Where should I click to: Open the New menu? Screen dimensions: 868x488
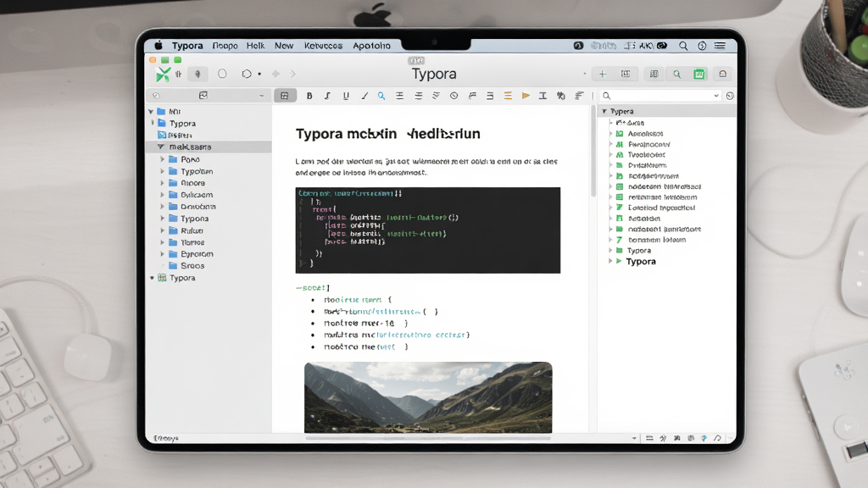click(x=284, y=46)
